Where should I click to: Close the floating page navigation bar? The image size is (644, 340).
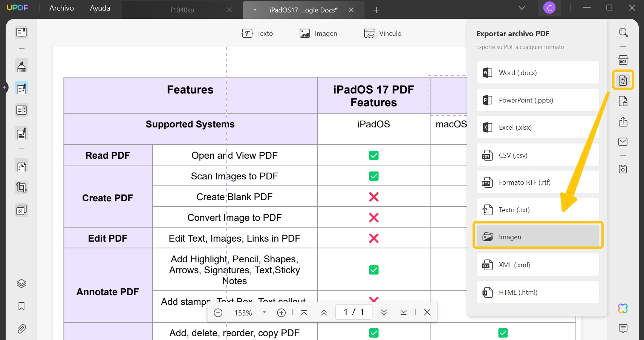click(427, 312)
